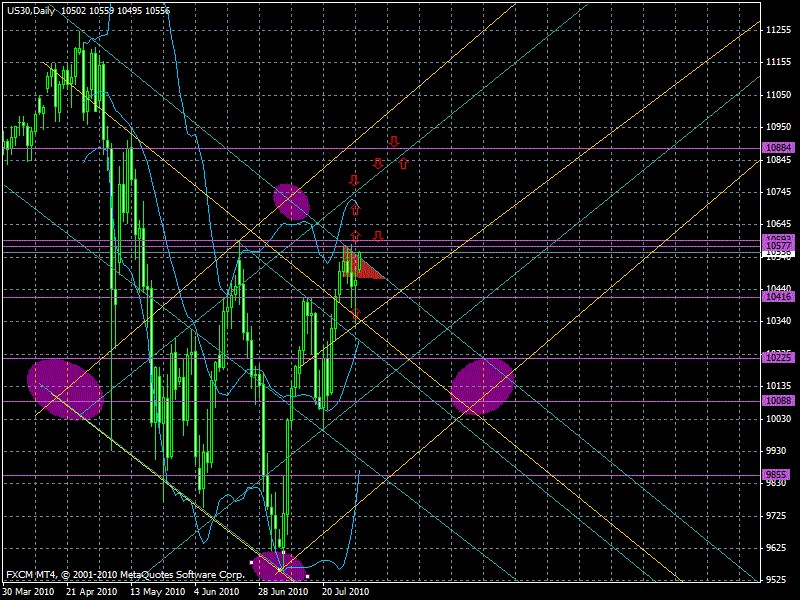Select the purple ellipse at the right-side channel crossing

click(x=482, y=386)
